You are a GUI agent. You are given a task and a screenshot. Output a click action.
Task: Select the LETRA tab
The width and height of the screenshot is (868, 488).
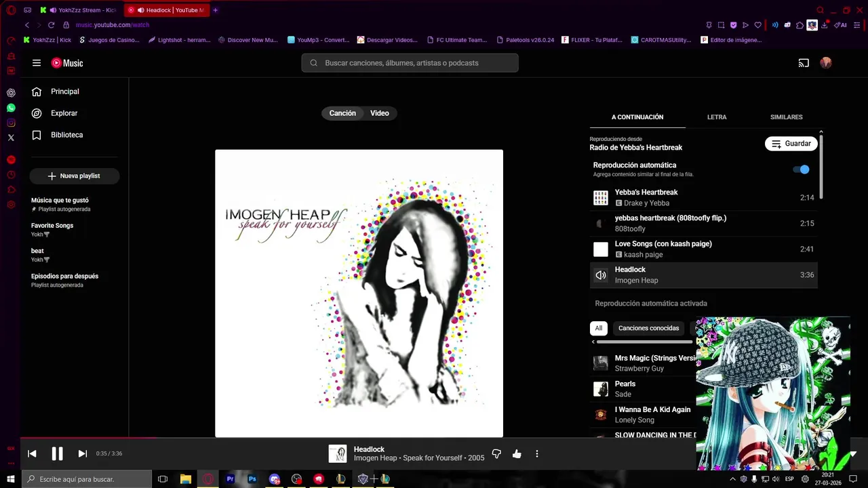tap(717, 117)
